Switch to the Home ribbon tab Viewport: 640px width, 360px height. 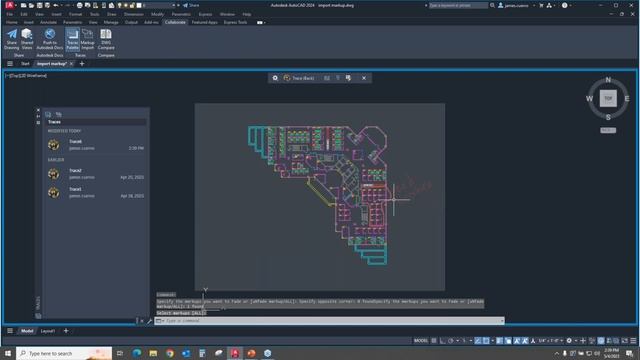point(11,22)
